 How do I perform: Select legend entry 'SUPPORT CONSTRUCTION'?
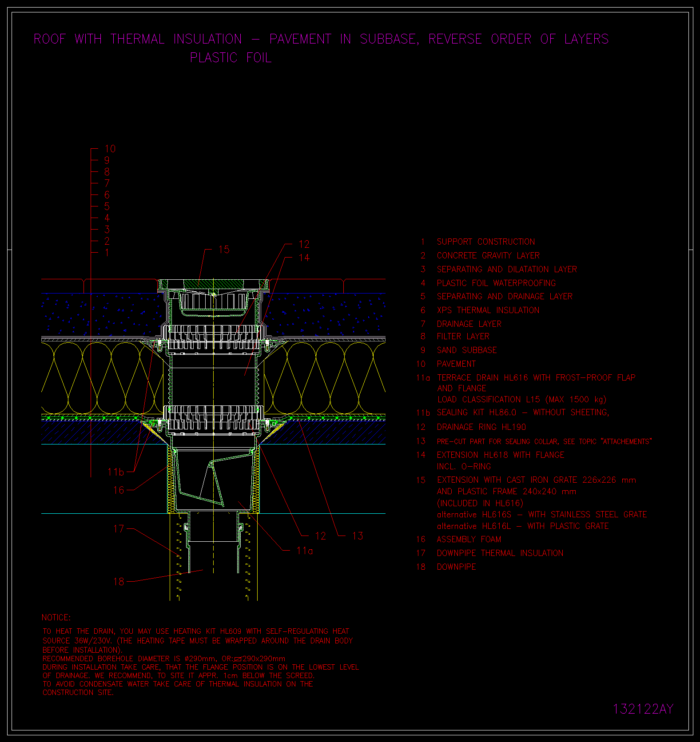[x=486, y=242]
